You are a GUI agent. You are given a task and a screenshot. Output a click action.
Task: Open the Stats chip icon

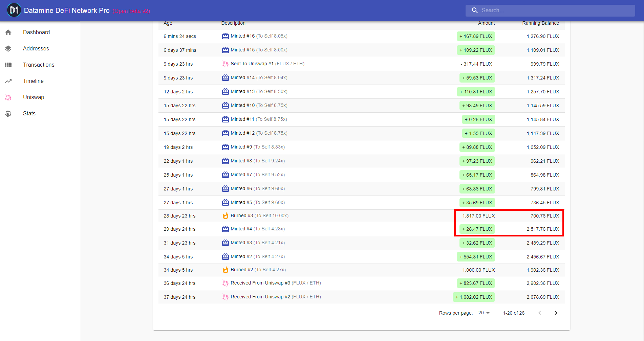pyautogui.click(x=8, y=114)
